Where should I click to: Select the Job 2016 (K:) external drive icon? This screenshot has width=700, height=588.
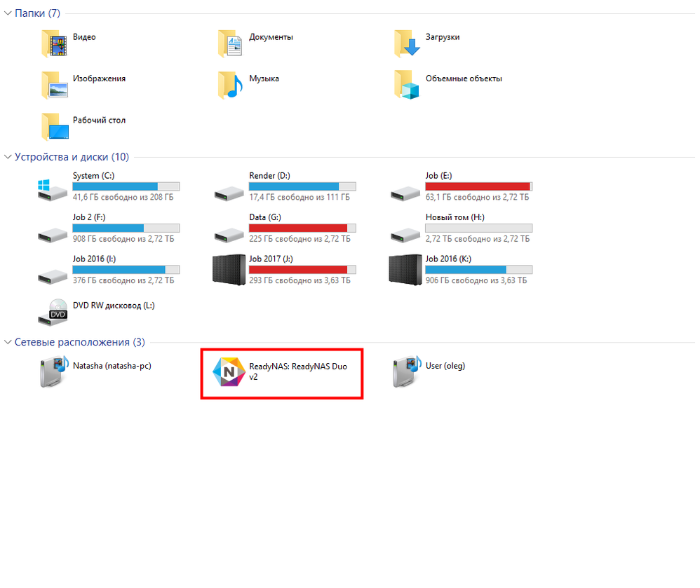coord(405,269)
